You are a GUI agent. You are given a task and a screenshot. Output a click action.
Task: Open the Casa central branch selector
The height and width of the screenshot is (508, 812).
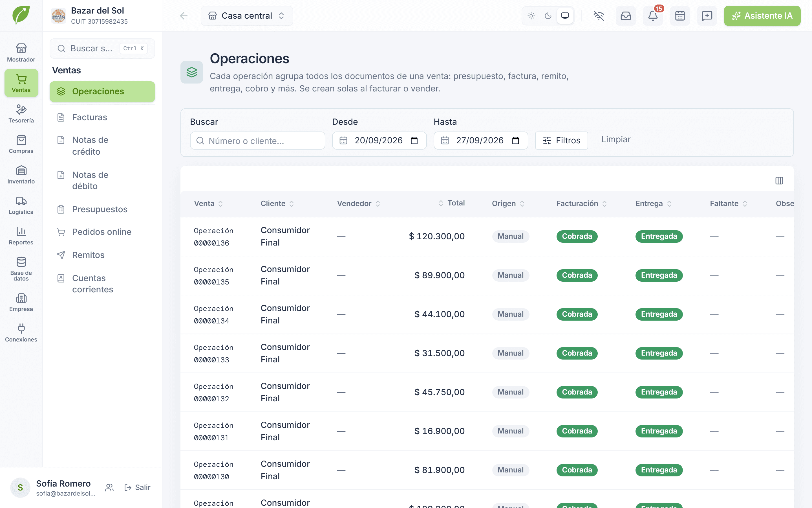click(247, 16)
